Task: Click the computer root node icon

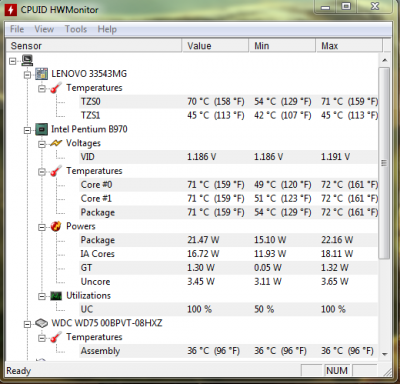Action: pos(27,60)
